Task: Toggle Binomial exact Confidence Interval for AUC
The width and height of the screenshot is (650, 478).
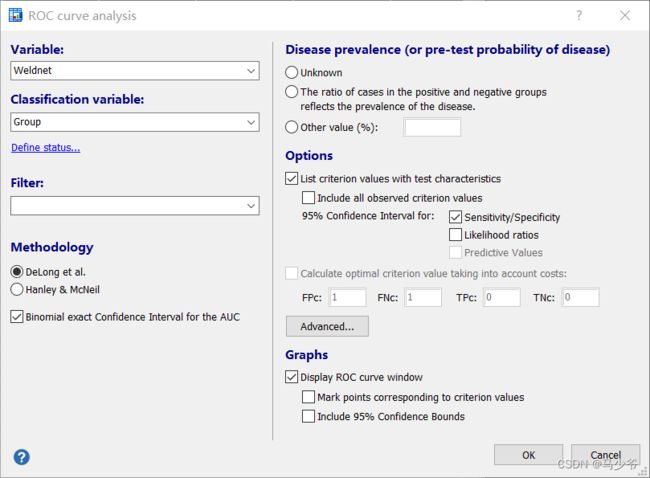Action: tap(17, 317)
